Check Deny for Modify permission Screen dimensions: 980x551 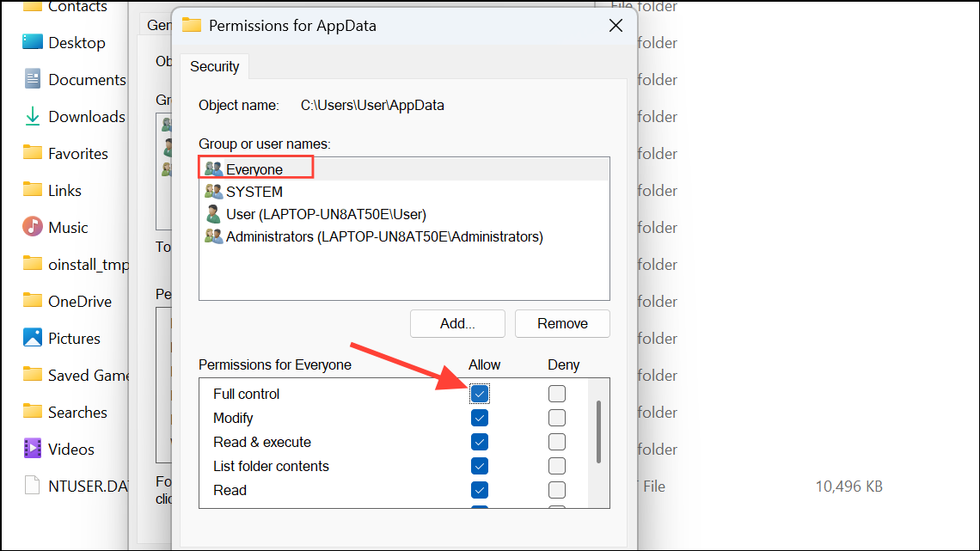click(x=556, y=417)
